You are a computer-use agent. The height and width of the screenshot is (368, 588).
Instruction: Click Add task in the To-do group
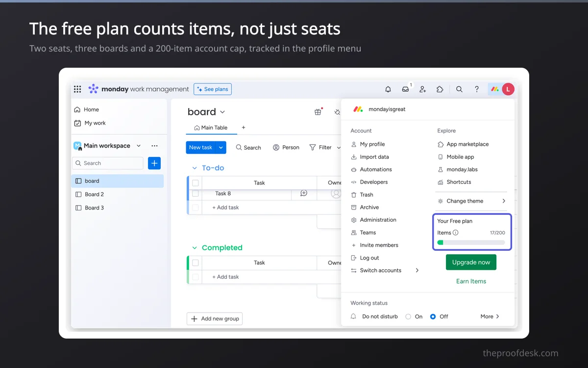click(225, 208)
